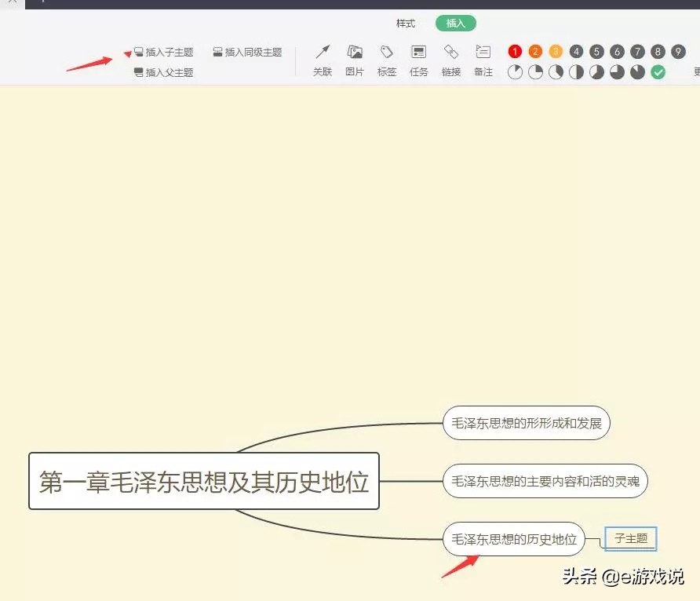Select the central topic 第一章毛泽东思想及其历史地位

tap(204, 481)
